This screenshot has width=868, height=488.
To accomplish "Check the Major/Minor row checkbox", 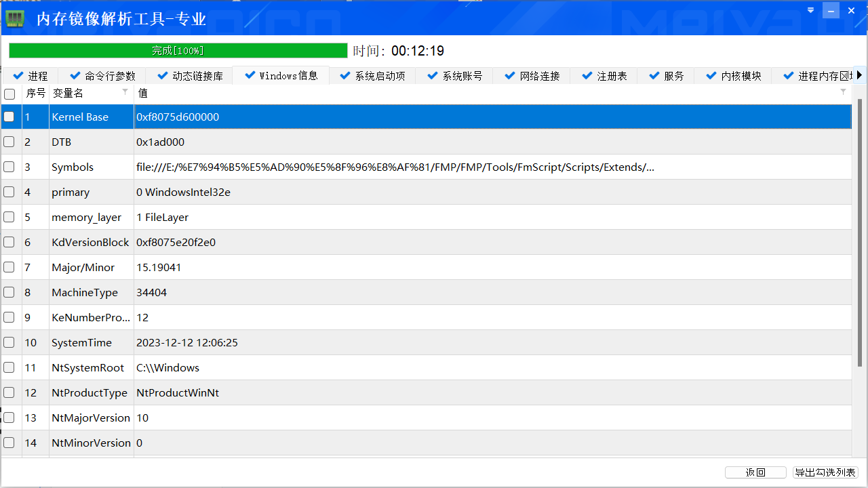I will (9, 267).
